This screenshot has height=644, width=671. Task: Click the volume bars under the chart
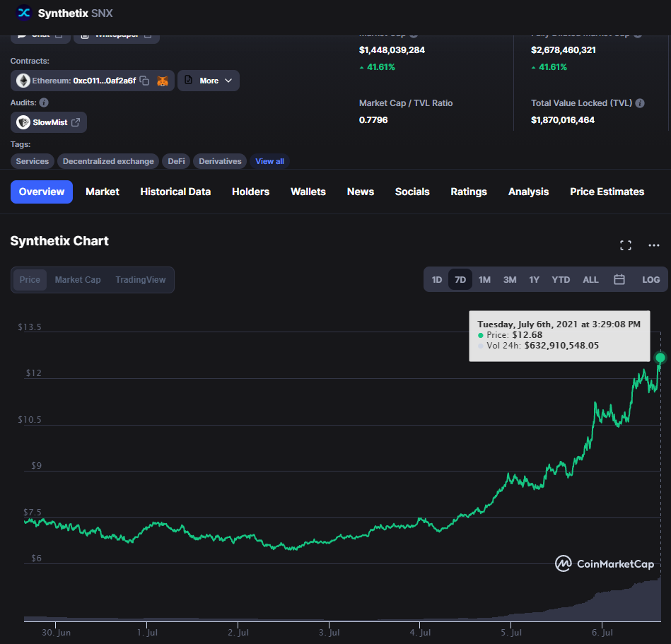622,602
